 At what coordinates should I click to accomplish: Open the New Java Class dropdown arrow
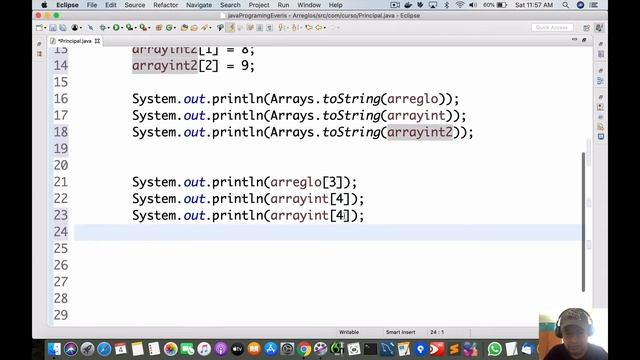pyautogui.click(x=175, y=28)
